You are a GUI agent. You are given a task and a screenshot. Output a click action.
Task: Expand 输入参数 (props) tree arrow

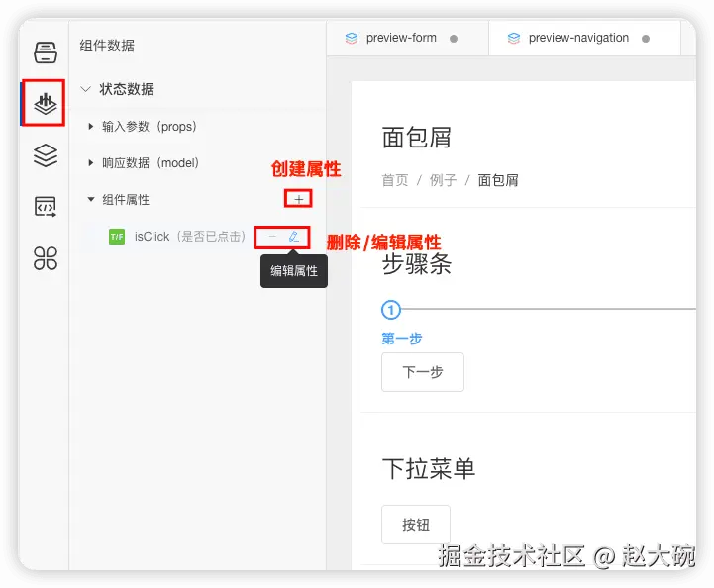pos(91,126)
